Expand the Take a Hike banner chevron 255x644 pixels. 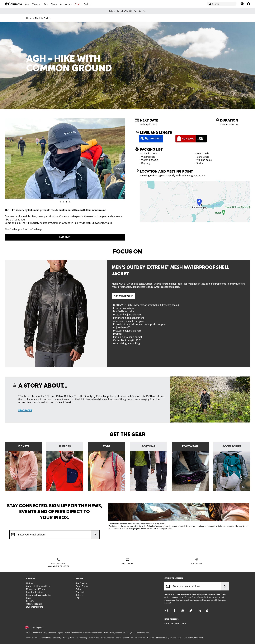point(144,11)
